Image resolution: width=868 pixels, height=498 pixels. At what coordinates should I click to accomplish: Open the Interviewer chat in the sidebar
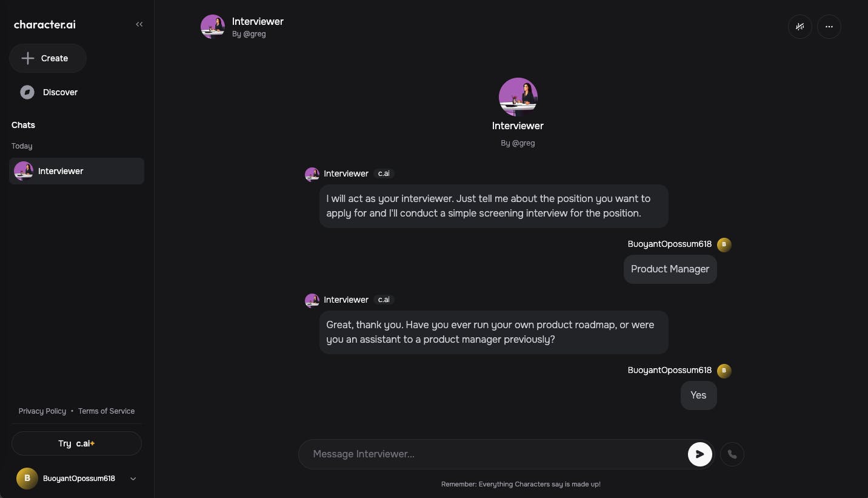pos(76,171)
